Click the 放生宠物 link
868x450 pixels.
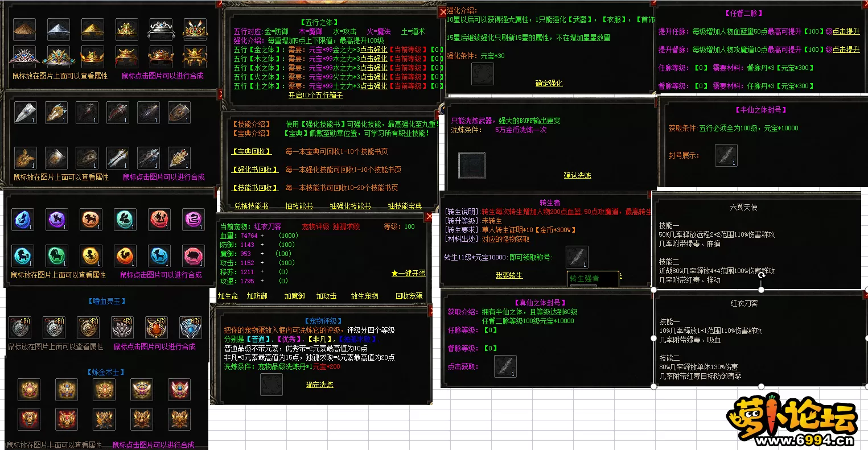coord(365,296)
